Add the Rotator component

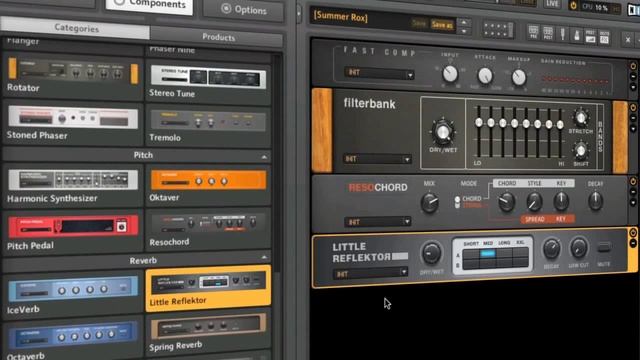click(73, 75)
